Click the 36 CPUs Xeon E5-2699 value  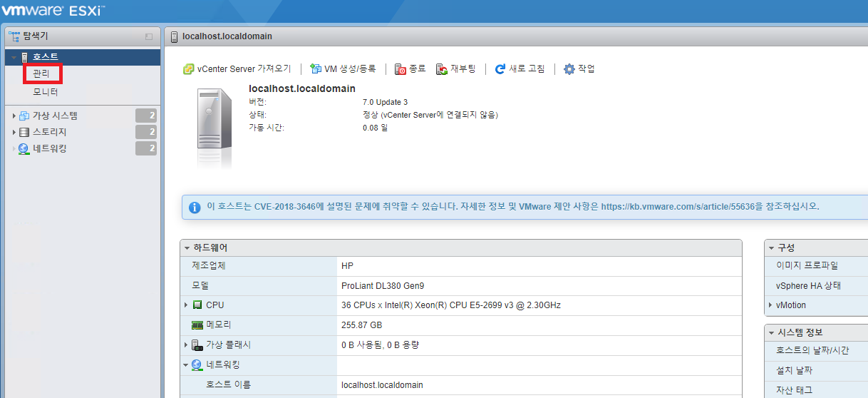[451, 305]
